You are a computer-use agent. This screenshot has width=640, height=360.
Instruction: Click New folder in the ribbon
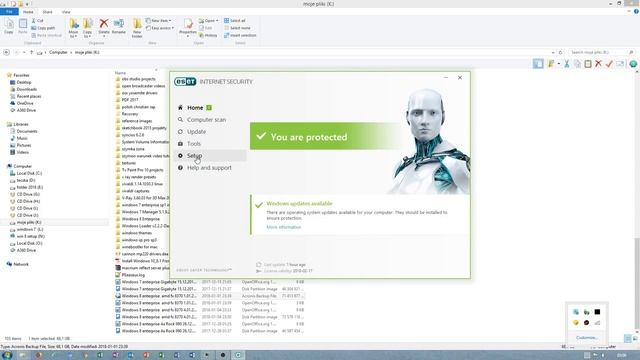point(137,29)
